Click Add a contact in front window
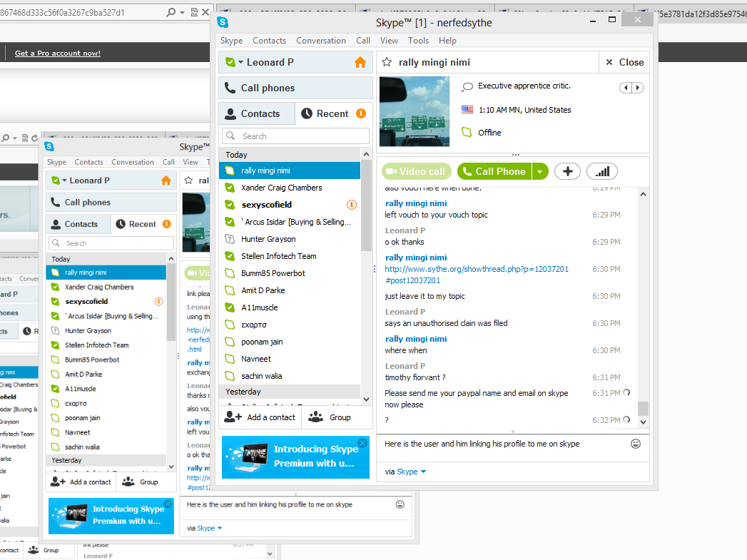 260,417
